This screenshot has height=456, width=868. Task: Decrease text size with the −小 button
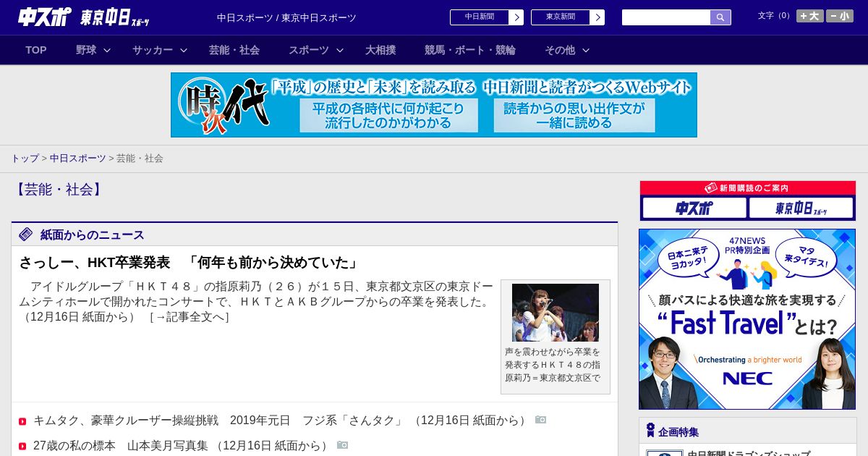840,16
